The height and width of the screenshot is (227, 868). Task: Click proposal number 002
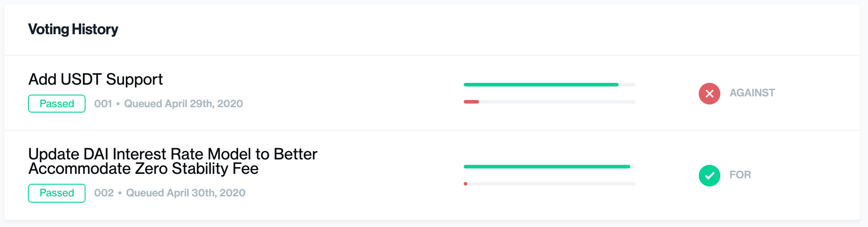coord(104,193)
